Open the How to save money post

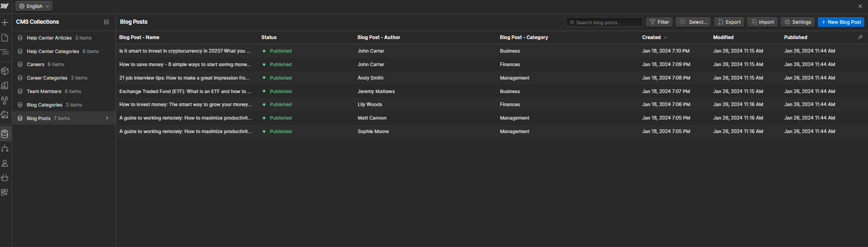pyautogui.click(x=185, y=64)
